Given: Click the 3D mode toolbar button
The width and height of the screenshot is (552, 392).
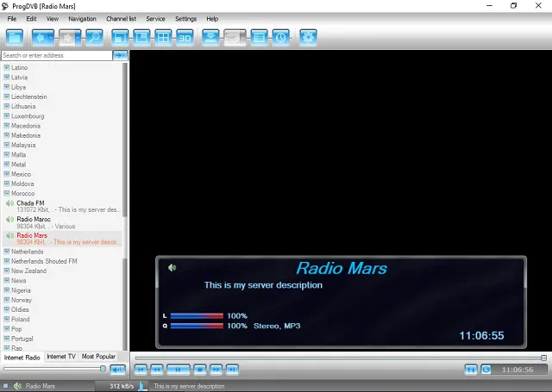Looking at the screenshot, I should [185, 37].
